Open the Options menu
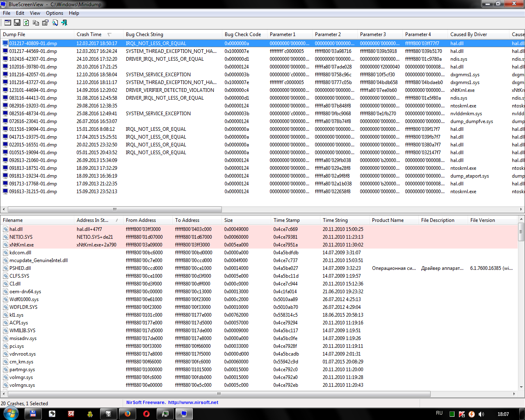 click(55, 13)
